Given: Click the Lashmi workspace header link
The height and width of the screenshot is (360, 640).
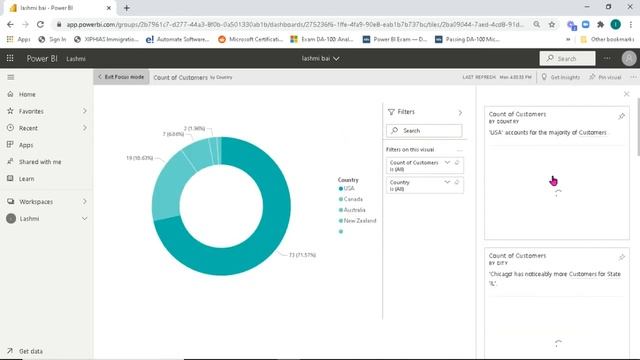Looking at the screenshot, I should [76, 59].
